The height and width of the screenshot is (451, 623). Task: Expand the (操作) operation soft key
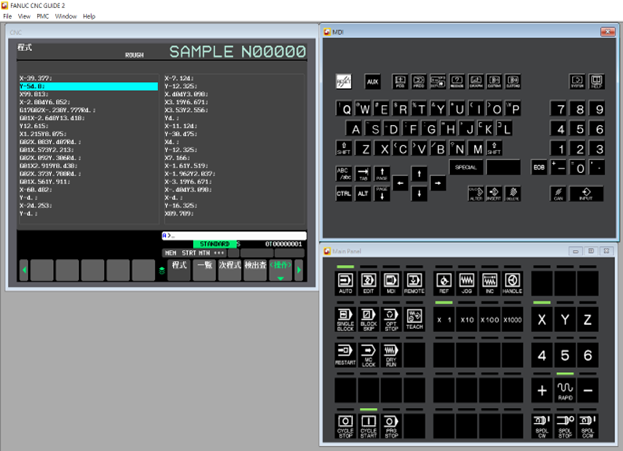pos(281,270)
